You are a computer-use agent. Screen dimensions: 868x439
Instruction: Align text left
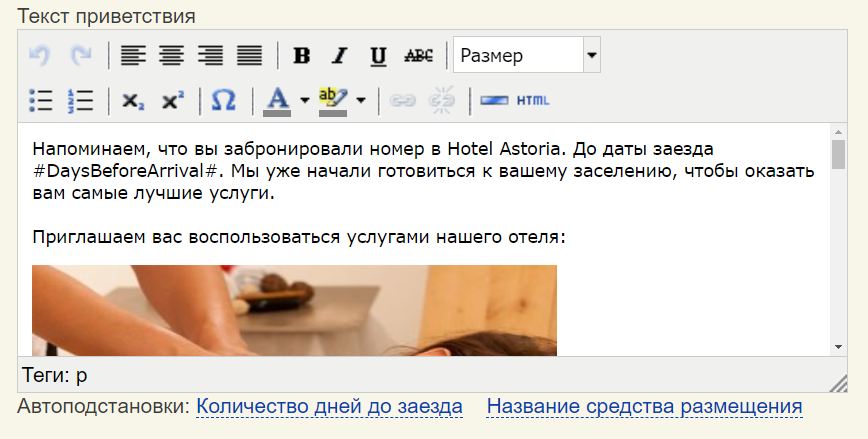pyautogui.click(x=133, y=55)
